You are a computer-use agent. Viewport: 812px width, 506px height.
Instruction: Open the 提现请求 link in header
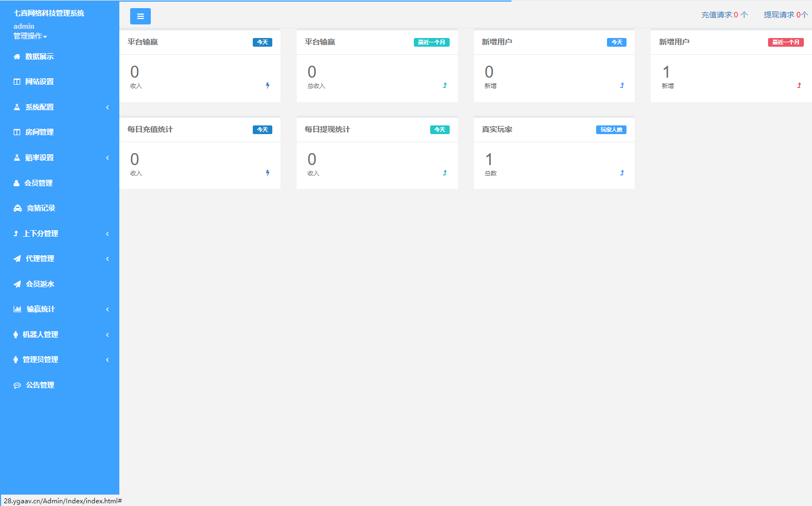(785, 15)
